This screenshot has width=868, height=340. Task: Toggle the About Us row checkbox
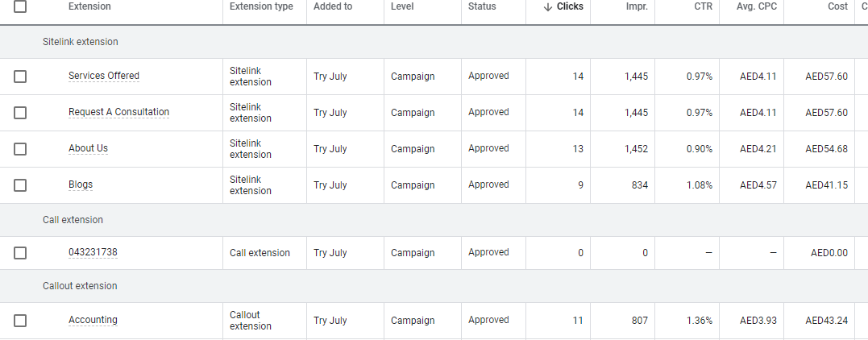20,149
